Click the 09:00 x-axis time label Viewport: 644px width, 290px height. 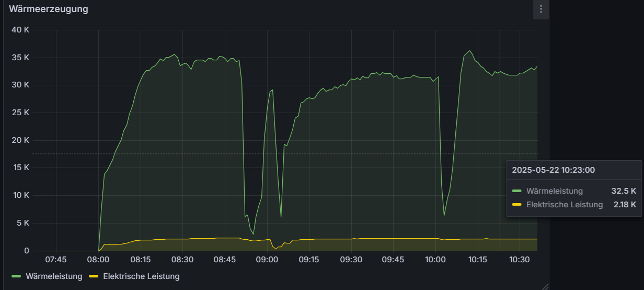[267, 260]
